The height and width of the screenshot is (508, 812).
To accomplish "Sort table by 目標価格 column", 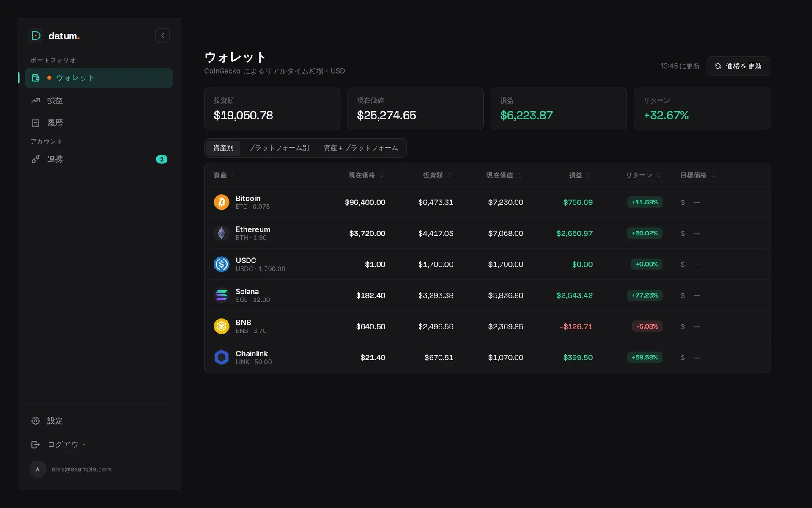I will pos(698,175).
